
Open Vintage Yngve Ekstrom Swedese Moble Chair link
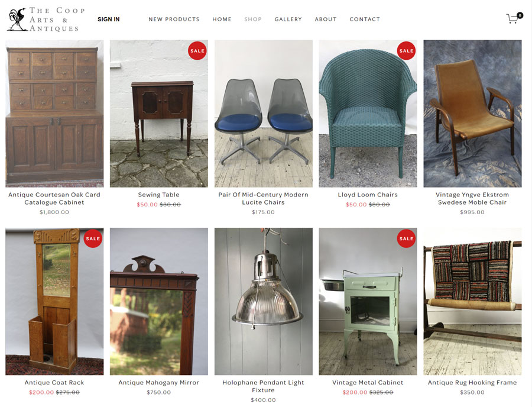(472, 199)
